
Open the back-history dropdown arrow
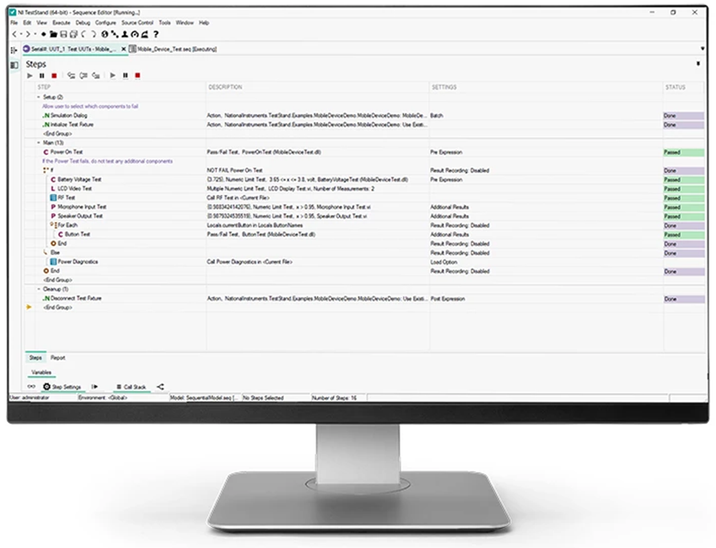pyautogui.click(x=21, y=34)
